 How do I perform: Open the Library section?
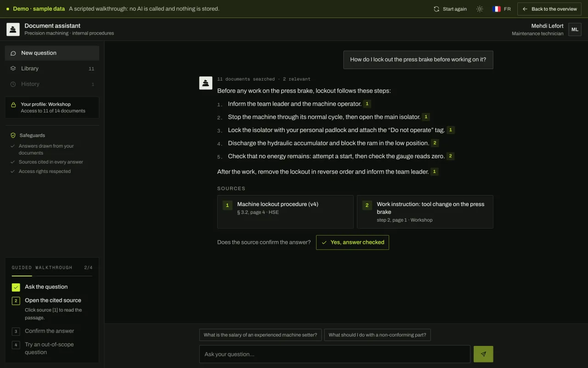[x=52, y=69]
